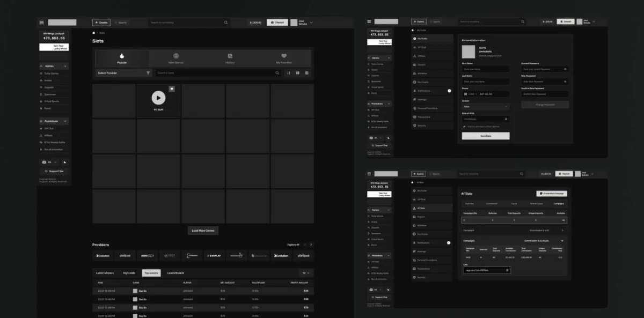Viewport: 644px width, 318px height.
Task: Collapse Games section in Slots sidebar
Action: [65, 66]
